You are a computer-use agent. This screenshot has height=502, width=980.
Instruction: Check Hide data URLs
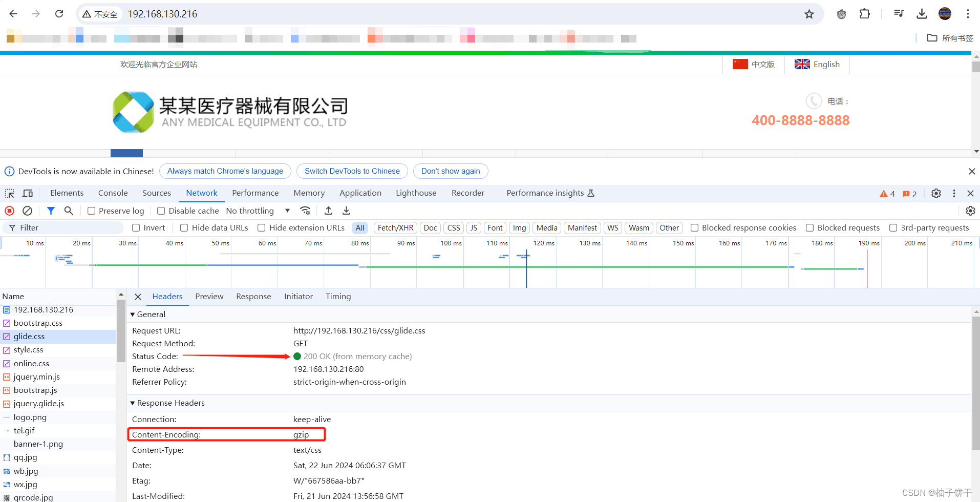pos(184,227)
